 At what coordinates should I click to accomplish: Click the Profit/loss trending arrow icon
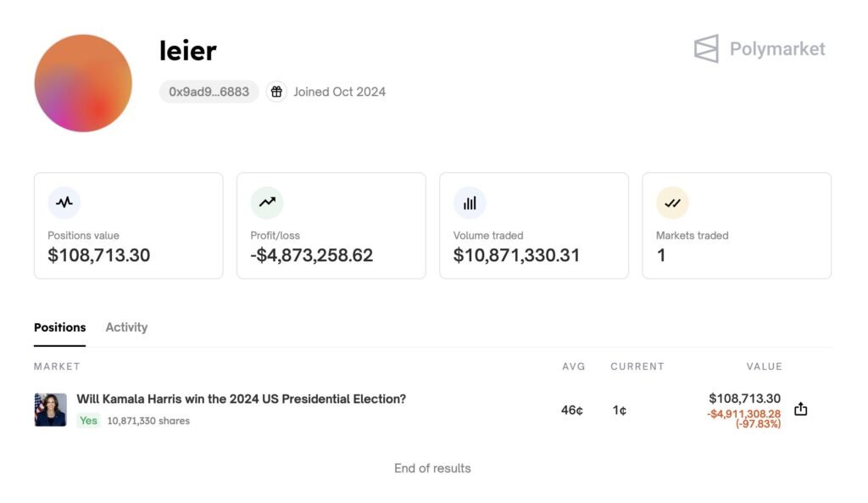click(x=267, y=203)
